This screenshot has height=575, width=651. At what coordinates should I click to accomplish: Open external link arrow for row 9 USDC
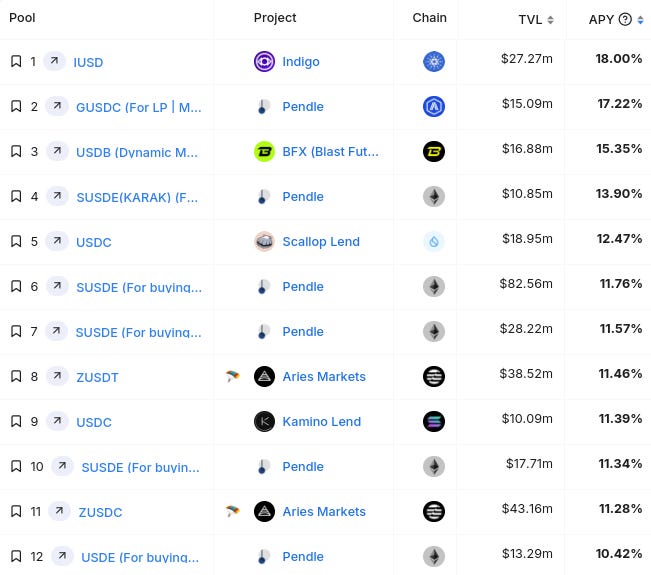tap(57, 421)
